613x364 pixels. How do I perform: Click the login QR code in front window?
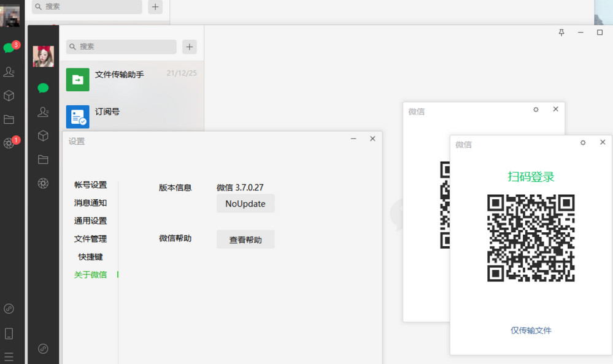coord(531,238)
